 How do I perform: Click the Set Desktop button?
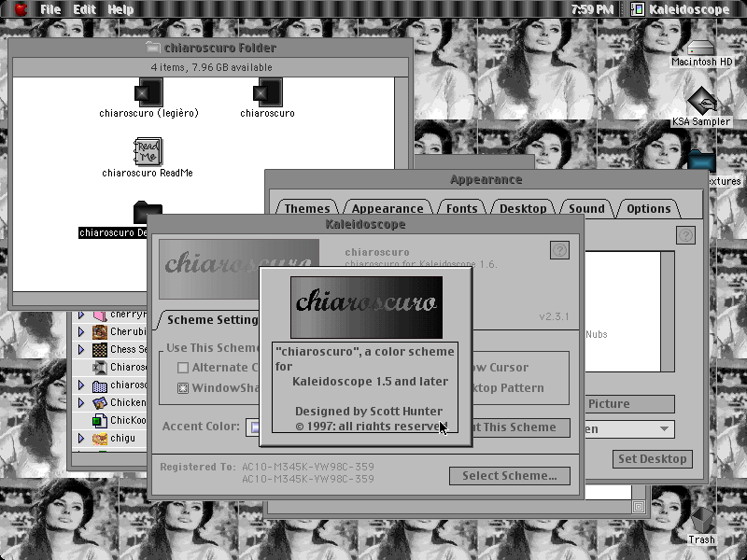(652, 459)
